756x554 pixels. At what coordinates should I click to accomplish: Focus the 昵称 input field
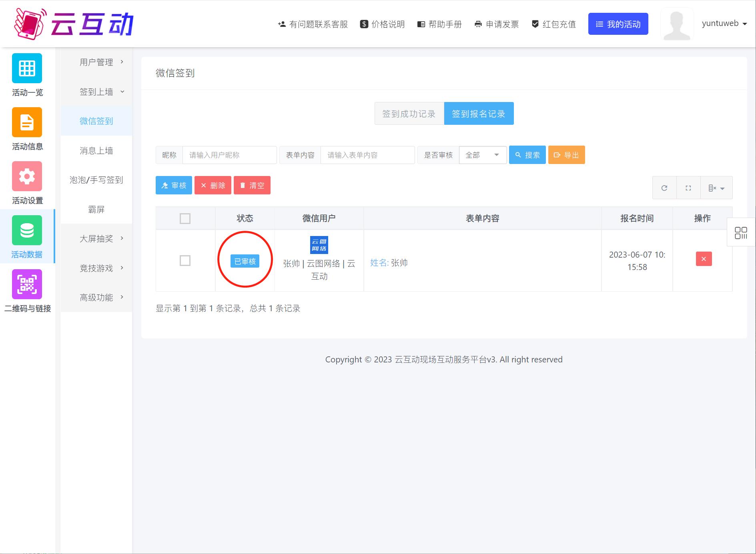point(229,155)
